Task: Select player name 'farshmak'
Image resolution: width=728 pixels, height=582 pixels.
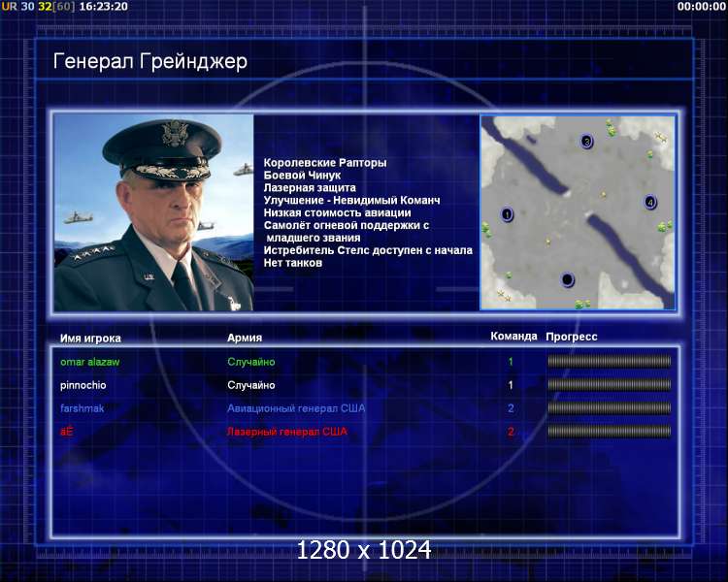Action: [x=82, y=408]
